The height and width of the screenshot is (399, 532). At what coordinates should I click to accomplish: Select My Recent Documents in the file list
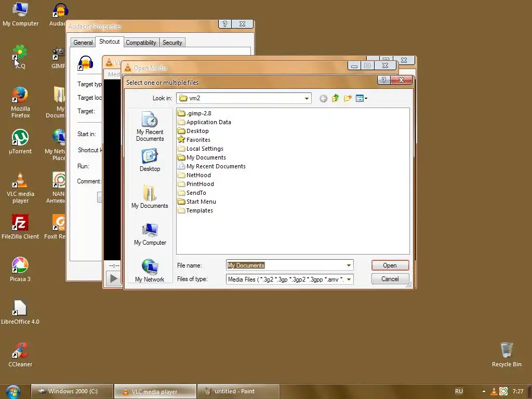(212, 166)
